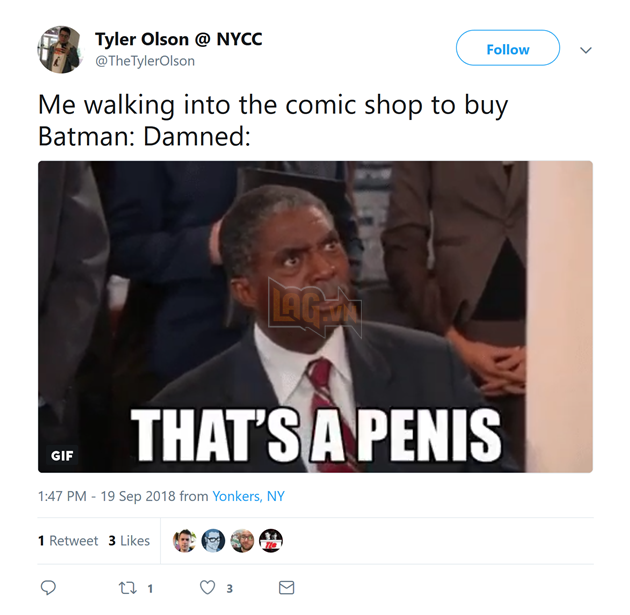View the first liker's avatar
630x615 pixels.
point(184,541)
